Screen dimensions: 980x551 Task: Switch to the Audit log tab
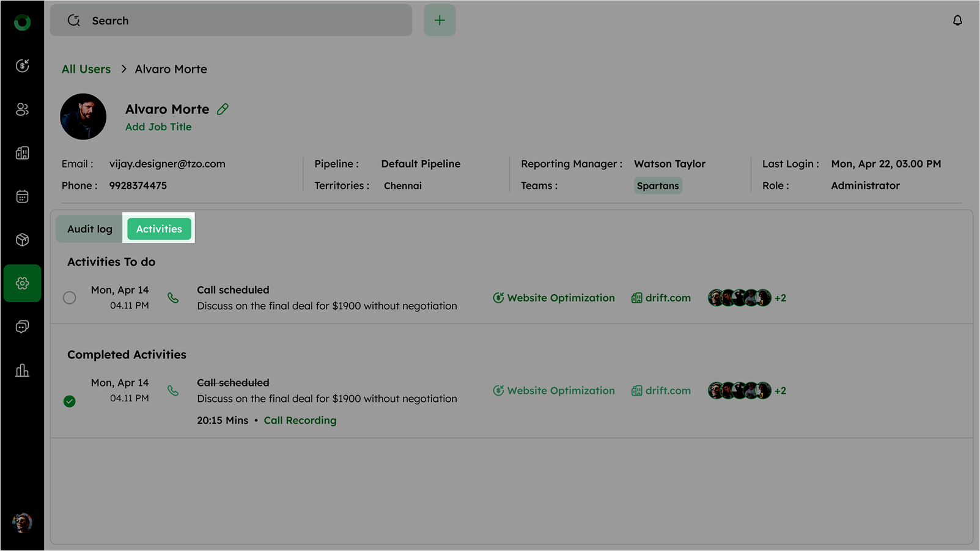pos(90,229)
